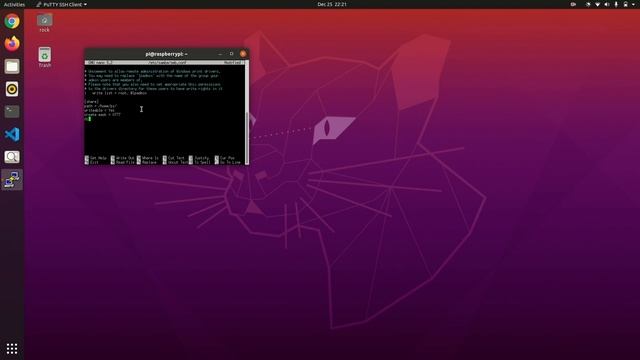Launch Visual Studio Code from dock

pyautogui.click(x=12, y=134)
